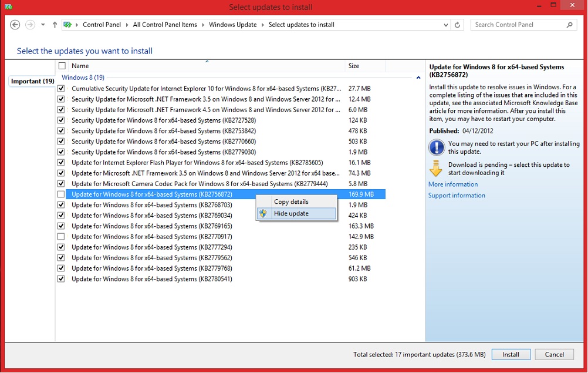Refresh the address bar location
The width and height of the screenshot is (588, 373).
click(457, 25)
